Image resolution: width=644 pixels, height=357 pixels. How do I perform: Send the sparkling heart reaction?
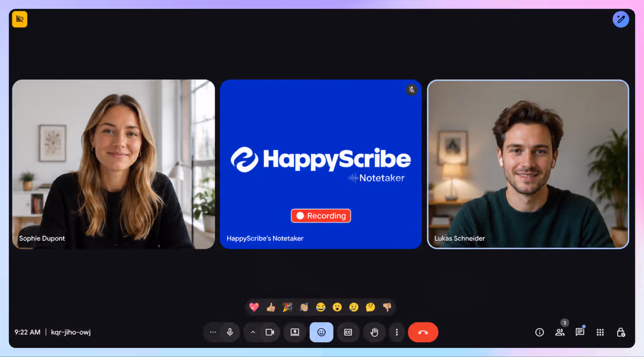pyautogui.click(x=254, y=307)
